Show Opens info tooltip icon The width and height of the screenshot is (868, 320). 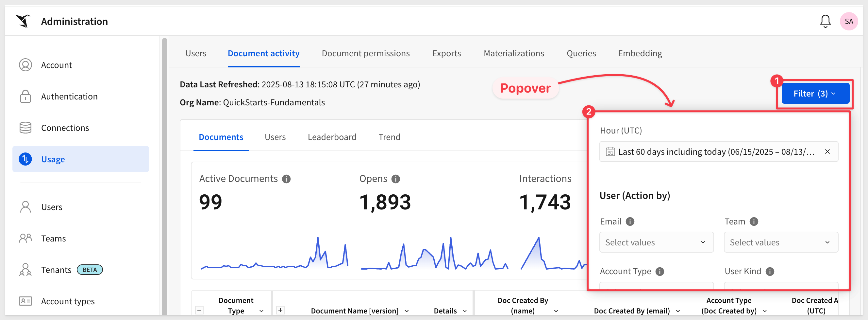[x=395, y=179]
